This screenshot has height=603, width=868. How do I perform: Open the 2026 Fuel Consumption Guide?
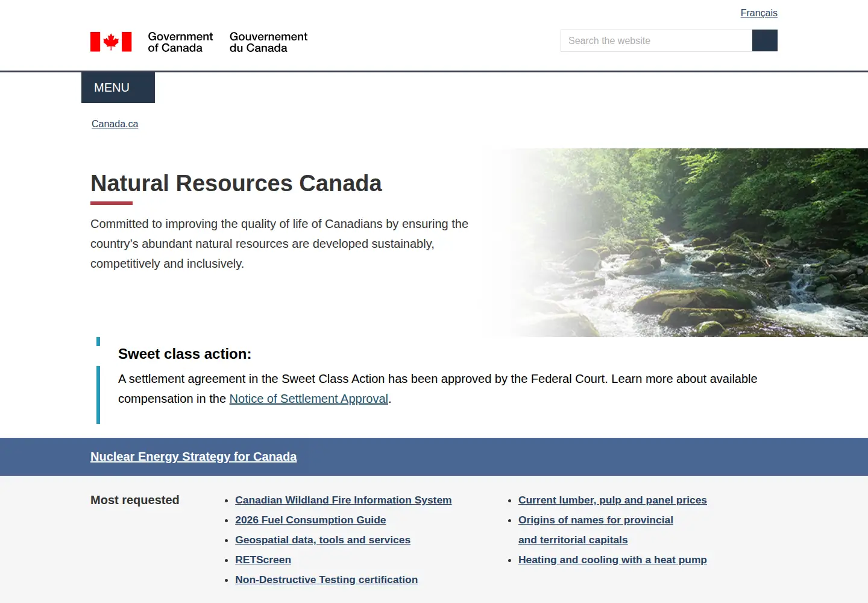click(310, 520)
